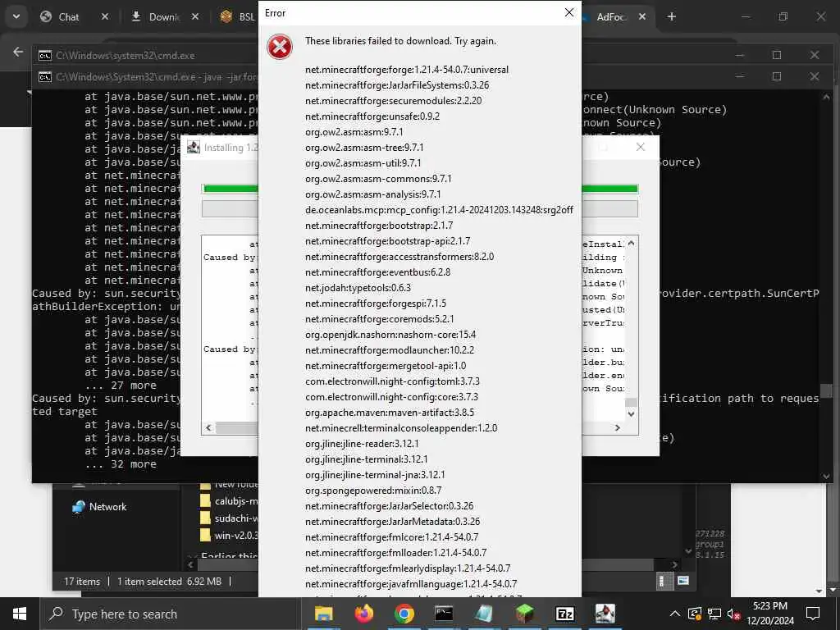Click the forge:1.21.4-54.0.7:universal library line

click(x=407, y=70)
